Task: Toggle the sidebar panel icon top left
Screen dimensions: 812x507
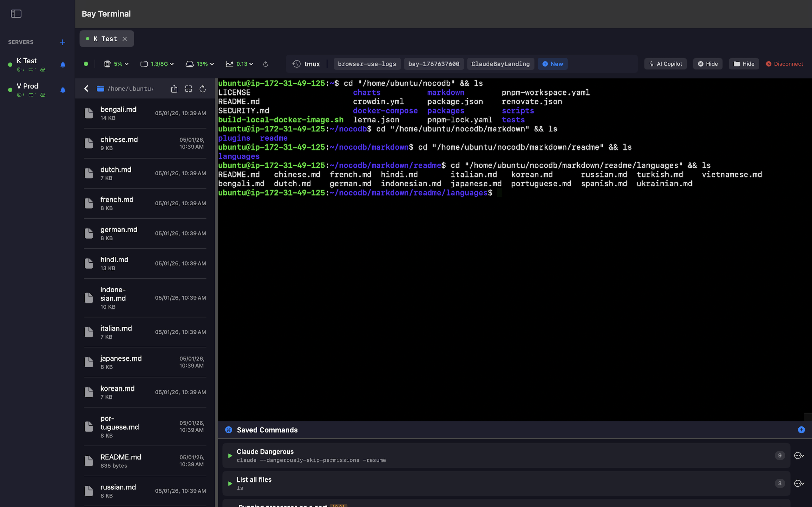Action: click(x=16, y=13)
